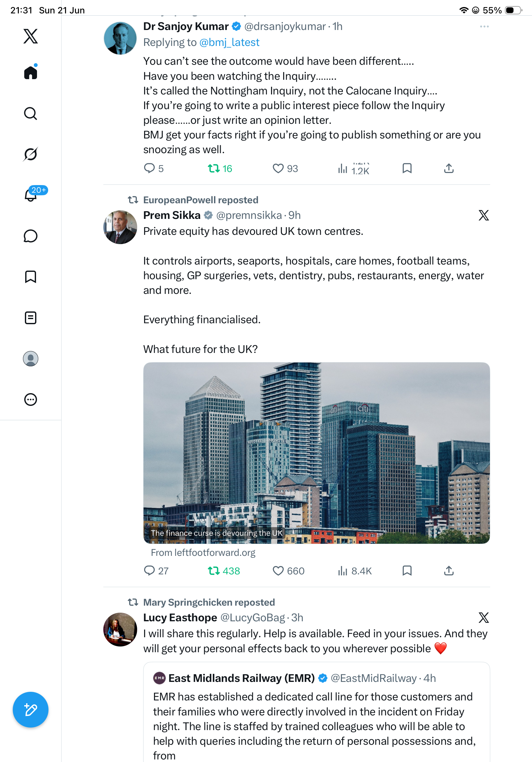The image size is (532, 762).
Task: Open more options on Dr Sanjoy Kumar's post
Action: coord(484,26)
